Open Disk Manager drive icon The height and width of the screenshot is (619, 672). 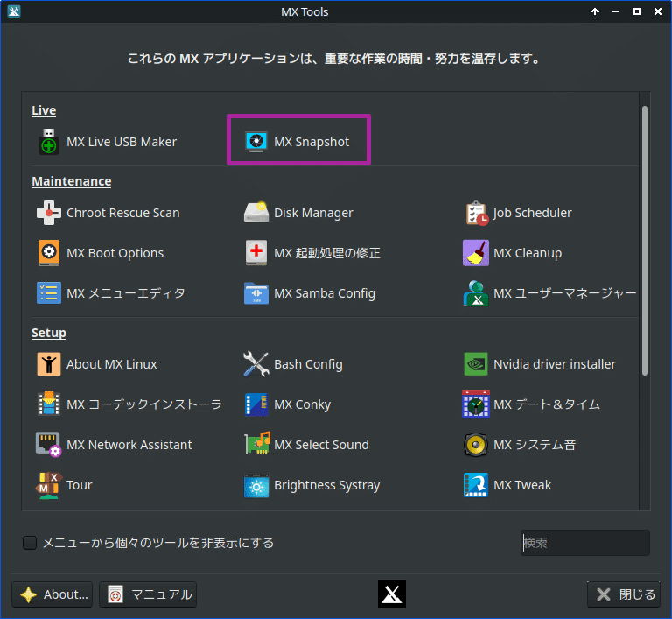(256, 212)
